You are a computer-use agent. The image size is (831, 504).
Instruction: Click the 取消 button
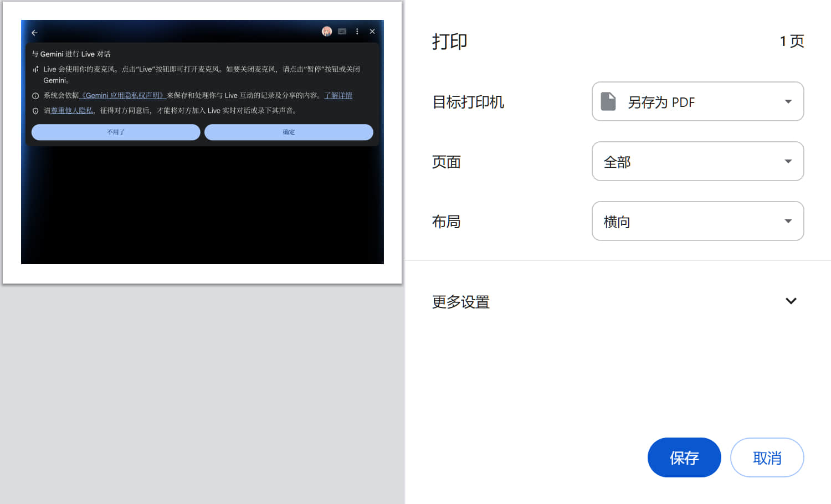point(767,457)
